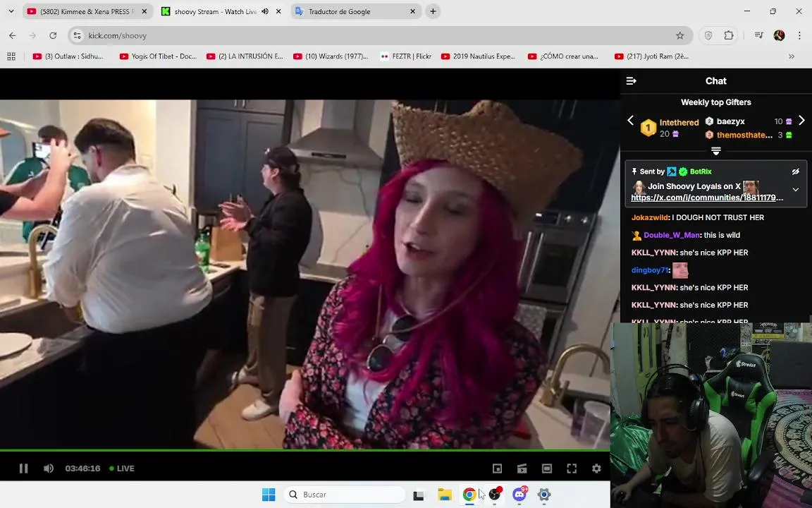Close the Traductor de Google tab
Screen dimensions: 812x508
pos(413,11)
